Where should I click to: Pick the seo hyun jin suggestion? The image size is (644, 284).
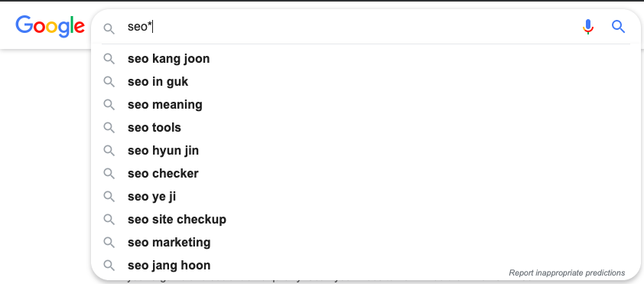(366, 151)
